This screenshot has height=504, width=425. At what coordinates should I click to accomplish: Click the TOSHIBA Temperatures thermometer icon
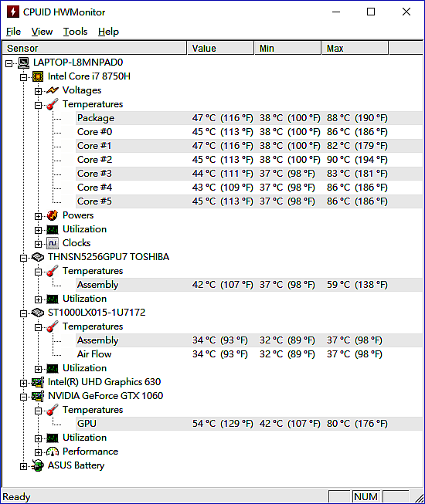[x=53, y=271]
